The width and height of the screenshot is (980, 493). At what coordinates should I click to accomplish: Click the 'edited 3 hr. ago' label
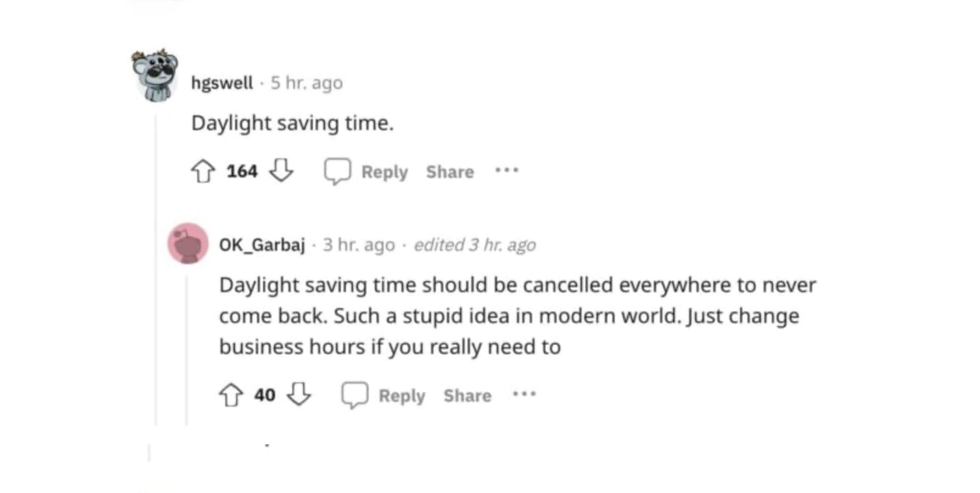(475, 245)
